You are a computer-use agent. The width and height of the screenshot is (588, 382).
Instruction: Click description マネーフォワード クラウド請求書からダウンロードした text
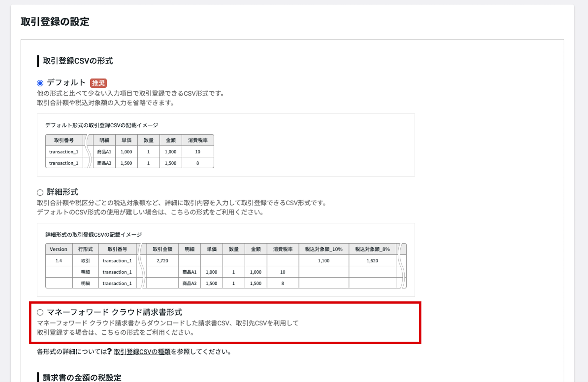(x=168, y=323)
